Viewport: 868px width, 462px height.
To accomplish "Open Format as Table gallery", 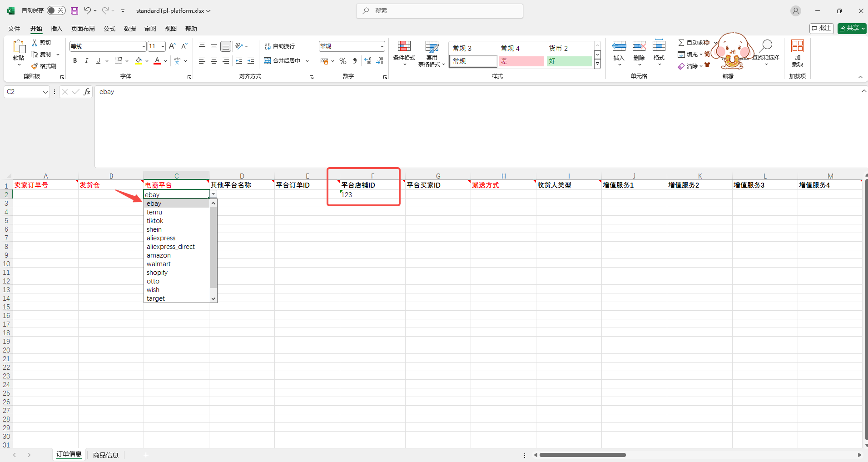I will (x=432, y=54).
